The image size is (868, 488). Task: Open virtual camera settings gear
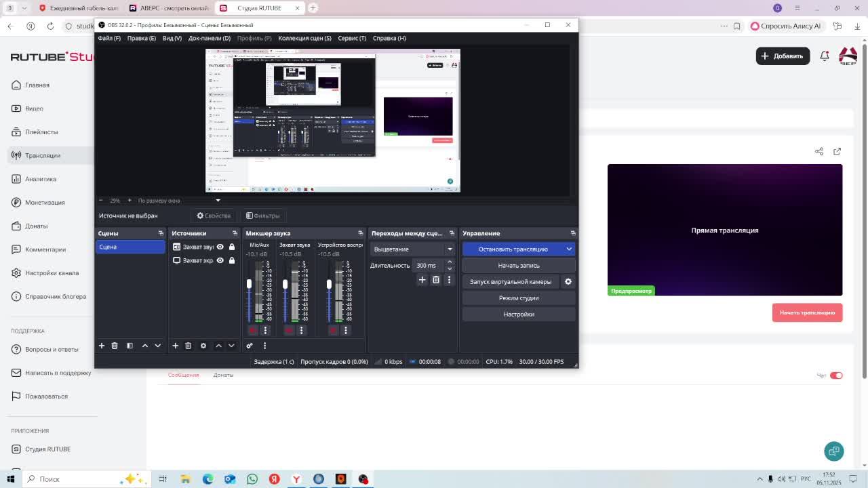(568, 282)
